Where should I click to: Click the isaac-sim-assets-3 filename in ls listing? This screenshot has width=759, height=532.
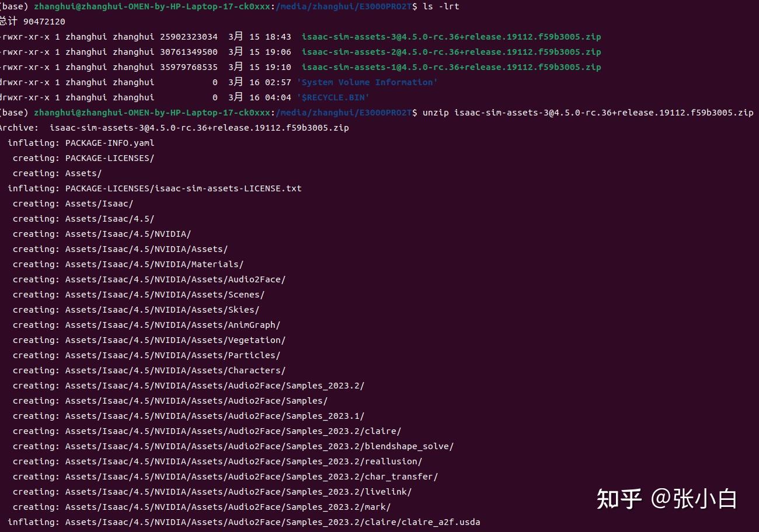click(x=451, y=37)
